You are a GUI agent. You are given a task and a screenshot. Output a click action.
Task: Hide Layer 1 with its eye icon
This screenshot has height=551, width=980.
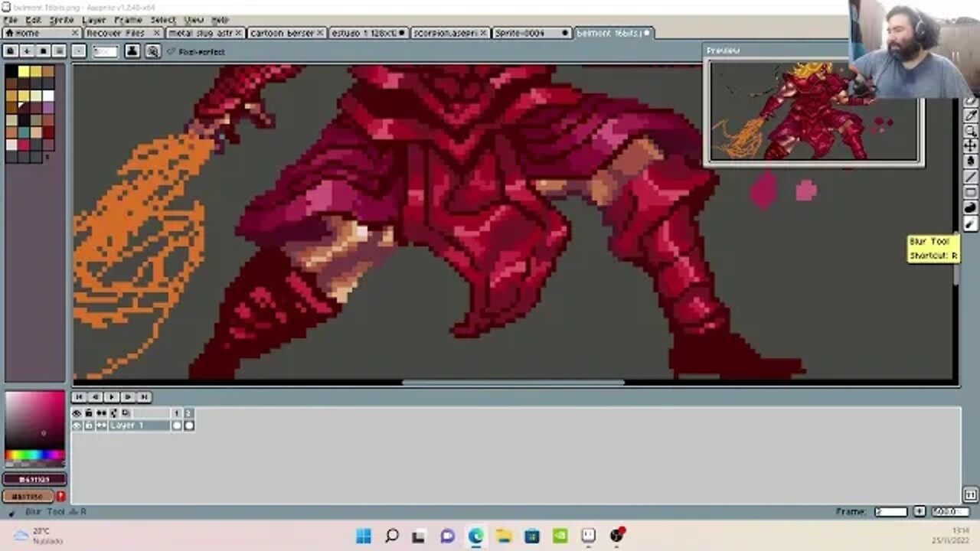tap(77, 425)
